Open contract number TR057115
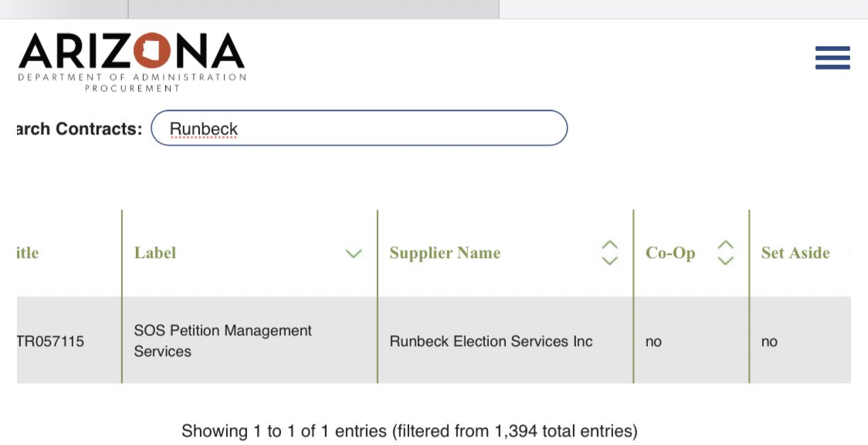This screenshot has width=868, height=445. [50, 341]
